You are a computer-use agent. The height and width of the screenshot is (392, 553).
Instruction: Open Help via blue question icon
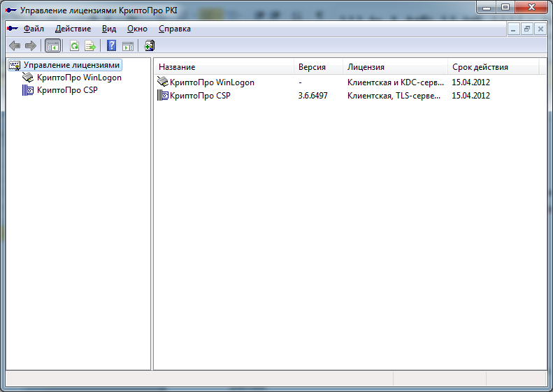(x=111, y=46)
